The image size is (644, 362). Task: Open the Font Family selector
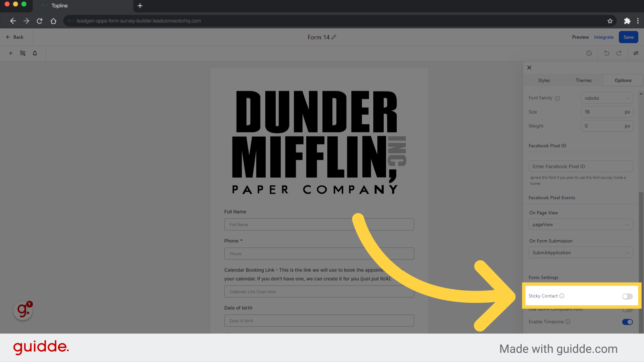tap(606, 98)
